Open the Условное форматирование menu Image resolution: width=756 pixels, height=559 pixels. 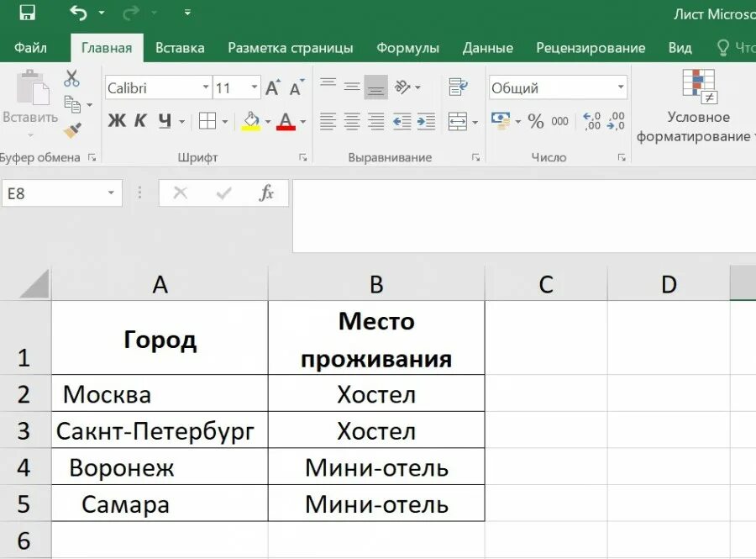[695, 106]
